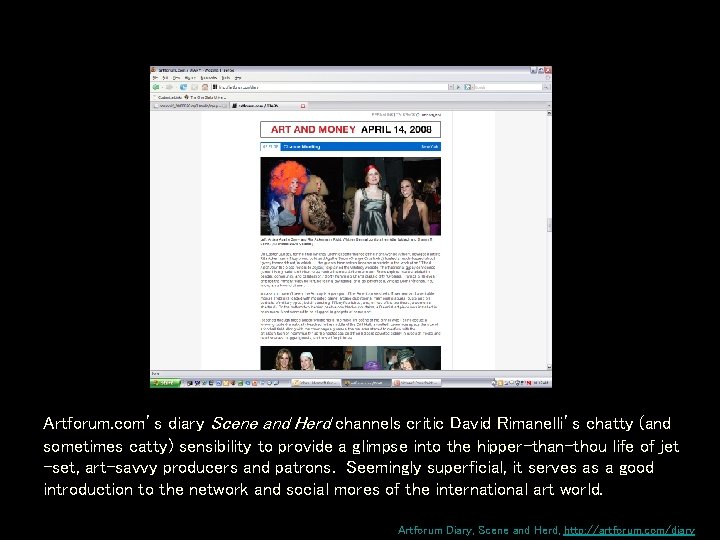This screenshot has width=720, height=540.
Task: Open the File menu in Firefox
Action: point(156,78)
